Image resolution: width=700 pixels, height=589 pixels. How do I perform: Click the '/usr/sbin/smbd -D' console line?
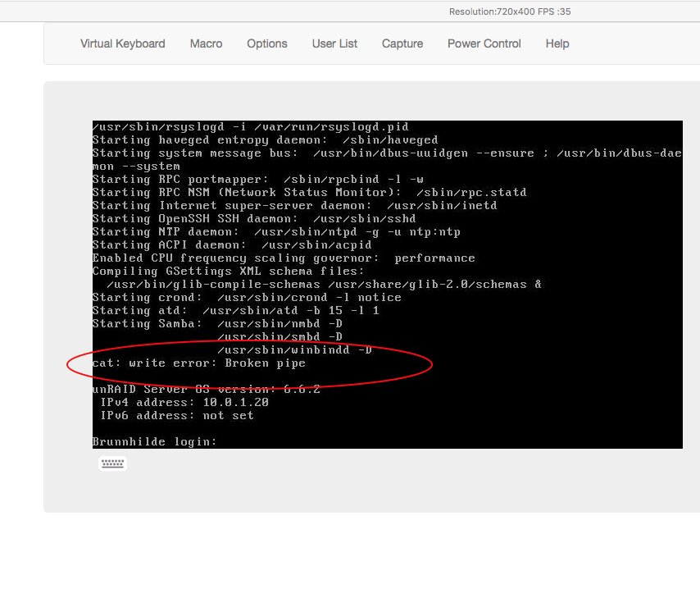tap(280, 336)
